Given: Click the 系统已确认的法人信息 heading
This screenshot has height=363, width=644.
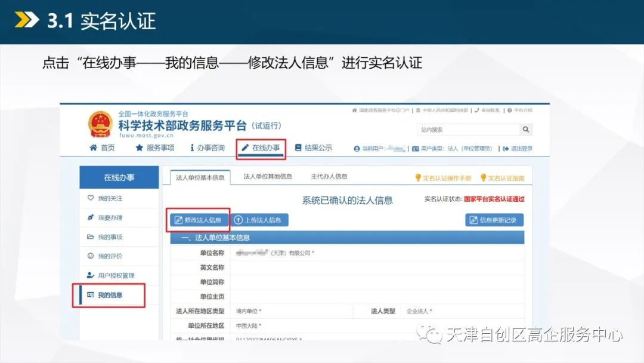Looking at the screenshot, I should (348, 200).
